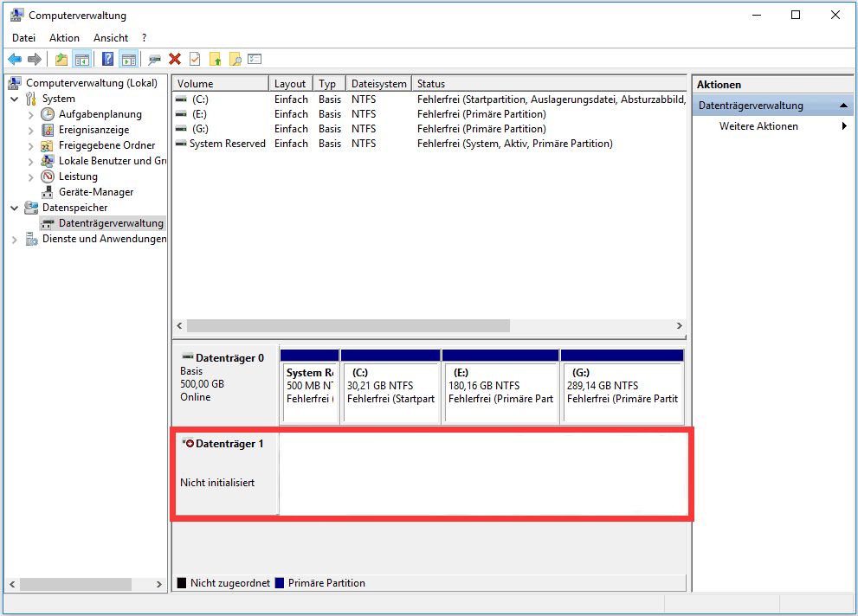Expand Dienste und Anwendungen node

[x=15, y=239]
